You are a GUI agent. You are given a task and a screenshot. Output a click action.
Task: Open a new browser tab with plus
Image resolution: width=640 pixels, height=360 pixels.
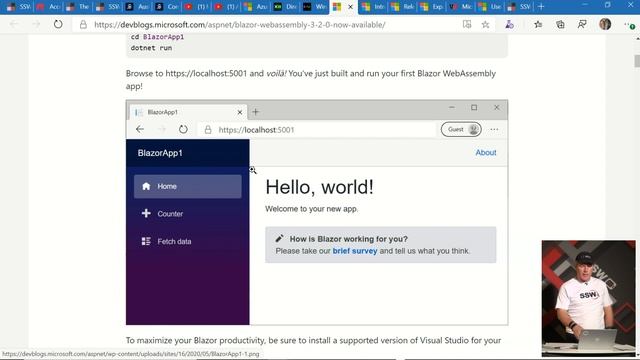(541, 7)
